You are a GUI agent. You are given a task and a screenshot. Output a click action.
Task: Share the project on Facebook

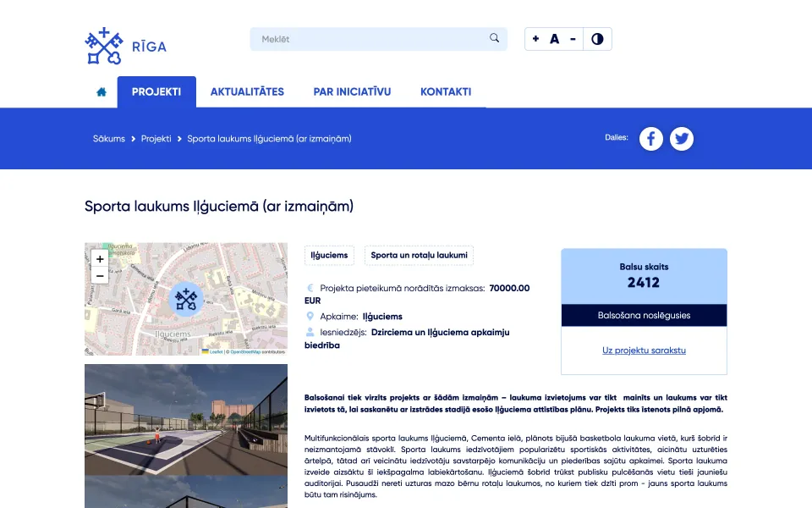pos(651,139)
